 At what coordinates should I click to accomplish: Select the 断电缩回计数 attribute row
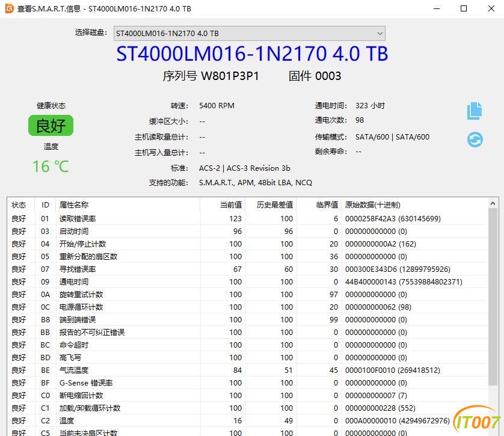click(x=247, y=396)
